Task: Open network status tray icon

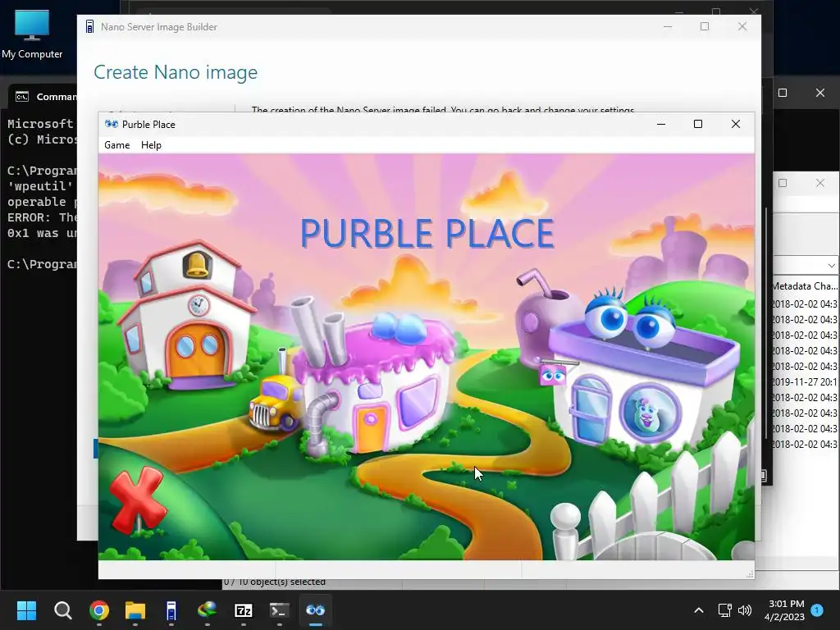Action: pos(725,610)
